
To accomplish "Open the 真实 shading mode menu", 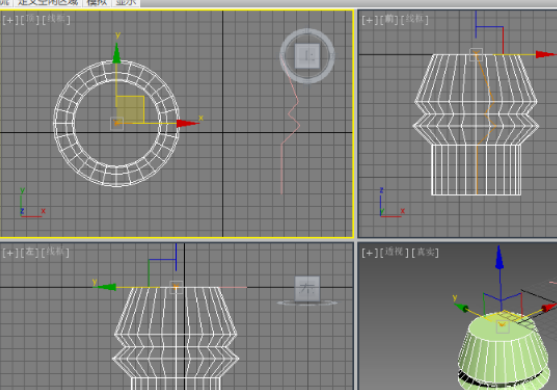I will pyautogui.click(x=425, y=253).
